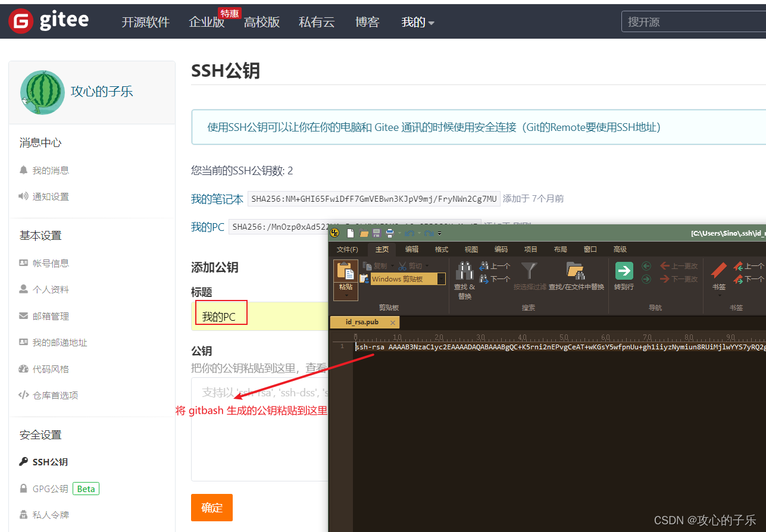This screenshot has width=766, height=532.
Task: Open the 我的PC SSH key link
Action: tap(208, 227)
